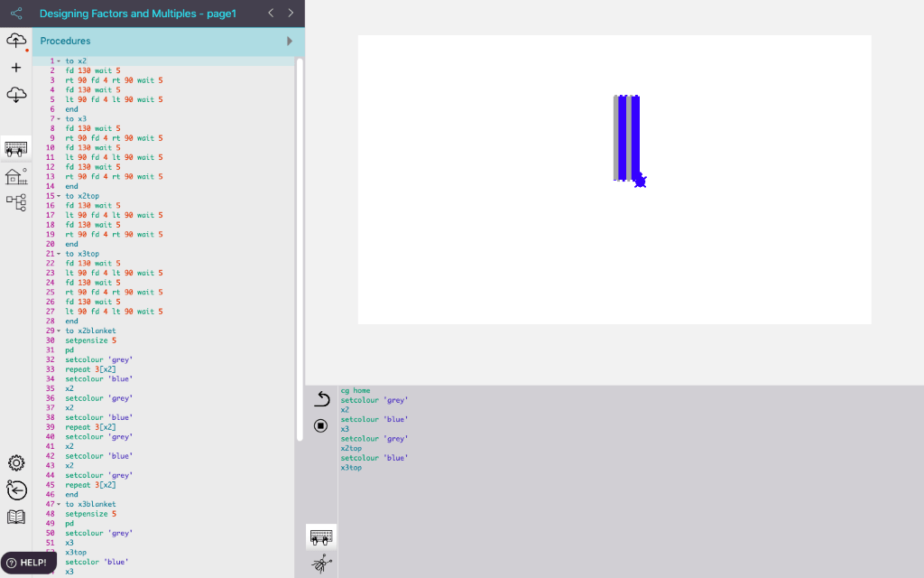The height and width of the screenshot is (578, 924).
Task: Go to the next page with right chevron
Action: pos(291,14)
